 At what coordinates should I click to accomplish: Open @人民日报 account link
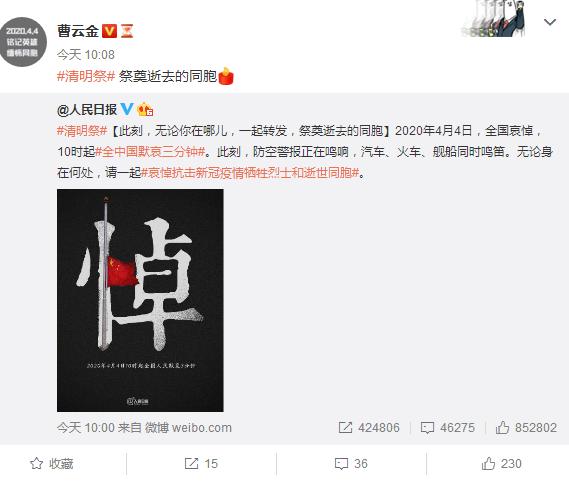click(x=87, y=109)
